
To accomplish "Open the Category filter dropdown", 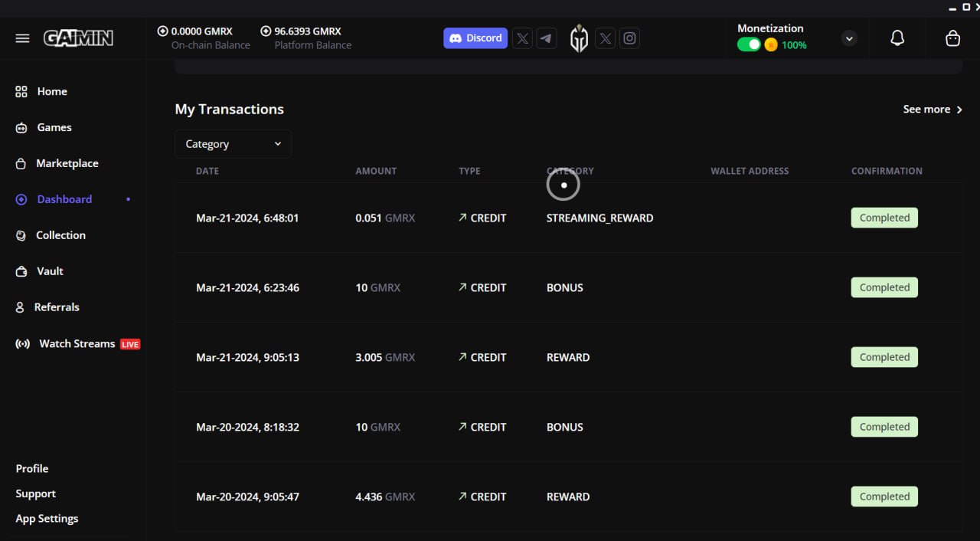I will click(x=233, y=144).
